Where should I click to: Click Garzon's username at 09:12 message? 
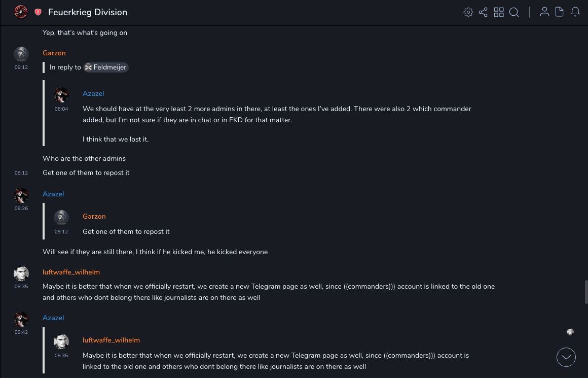pyautogui.click(x=54, y=53)
